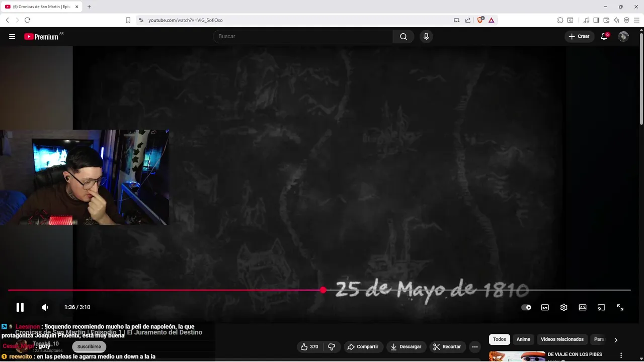Click the streamer webcam overlay
This screenshot has height=362, width=644.
tap(84, 177)
